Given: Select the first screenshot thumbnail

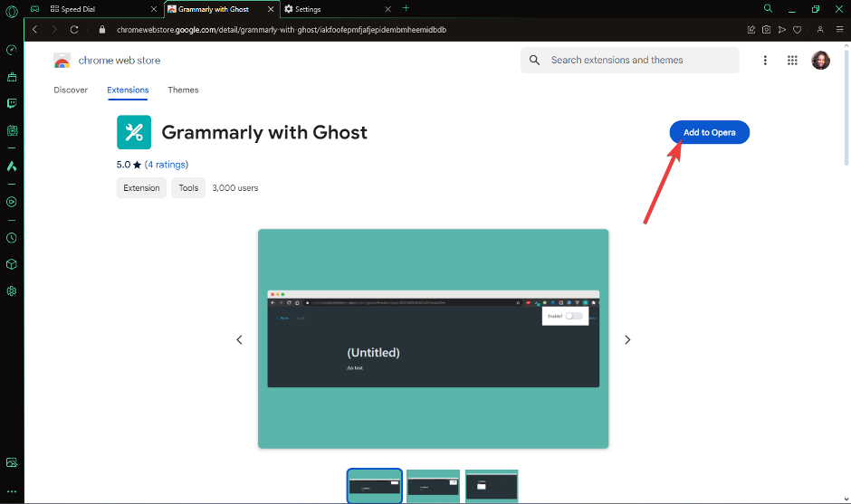Looking at the screenshot, I should (375, 486).
